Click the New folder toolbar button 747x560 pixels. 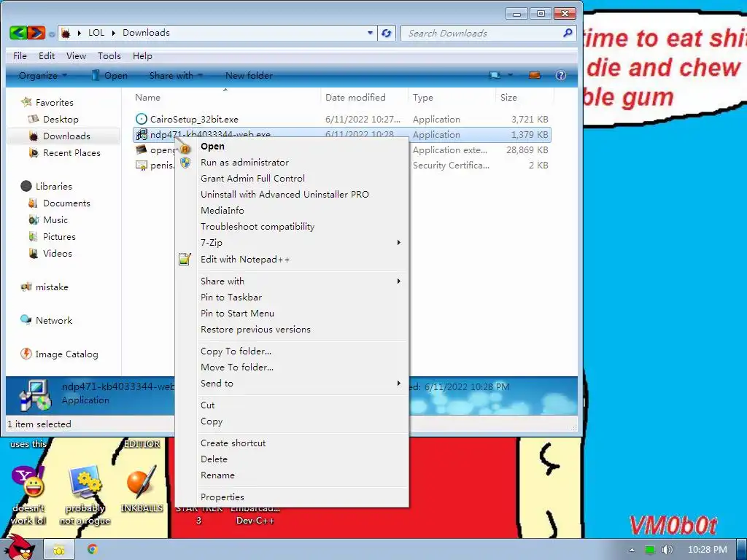tap(249, 75)
